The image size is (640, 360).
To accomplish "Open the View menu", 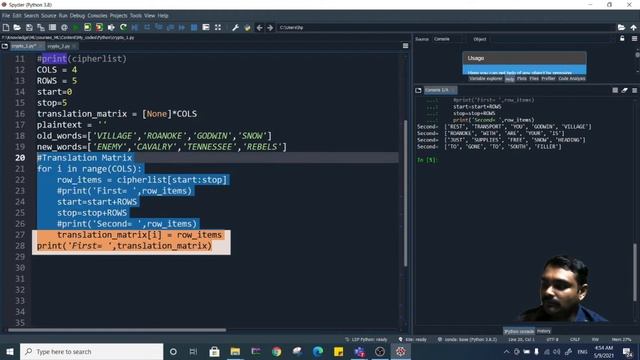I will point(149,16).
